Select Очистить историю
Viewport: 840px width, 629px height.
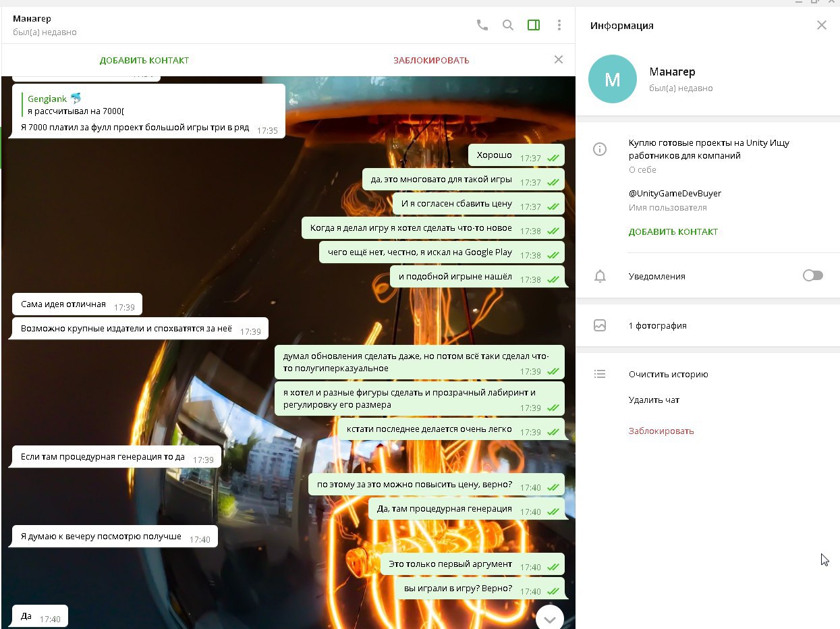(668, 374)
